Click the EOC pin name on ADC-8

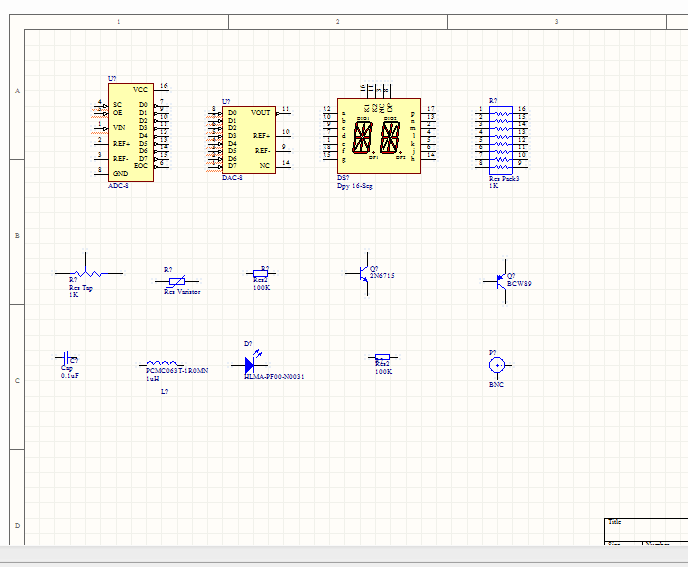click(x=141, y=165)
